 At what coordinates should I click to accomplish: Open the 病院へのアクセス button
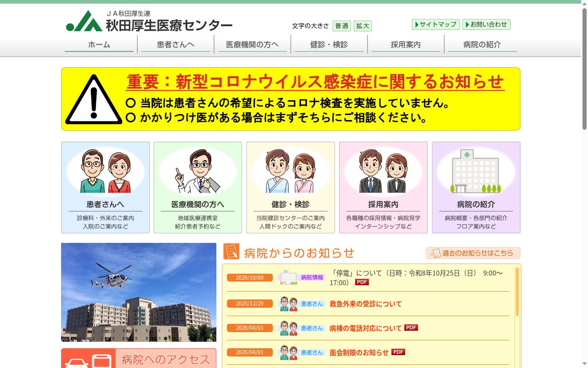pos(139,358)
